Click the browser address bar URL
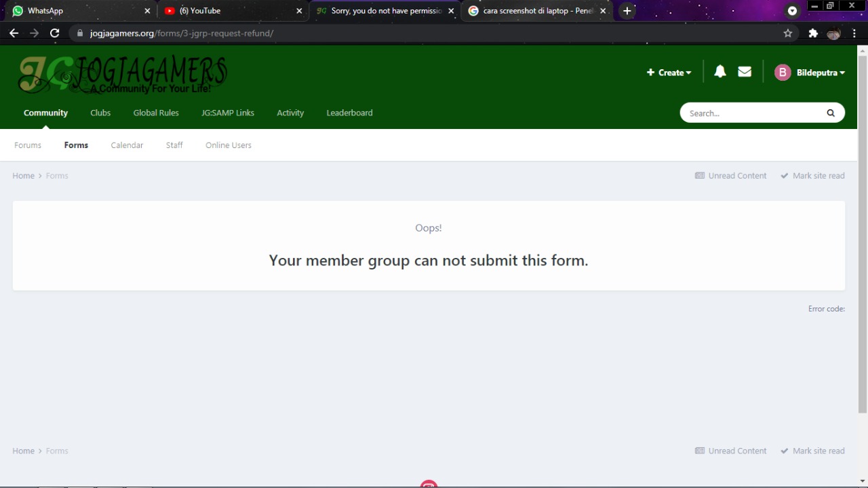The height and width of the screenshot is (488, 868). (x=182, y=33)
